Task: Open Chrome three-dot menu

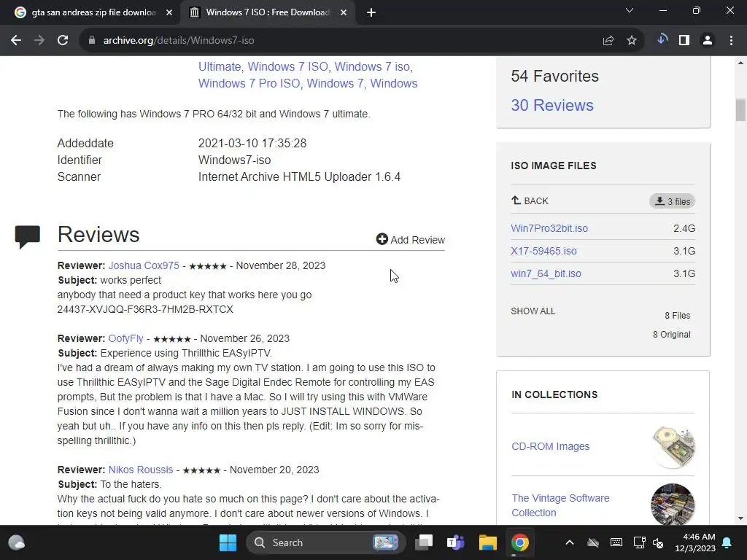Action: coord(731,41)
